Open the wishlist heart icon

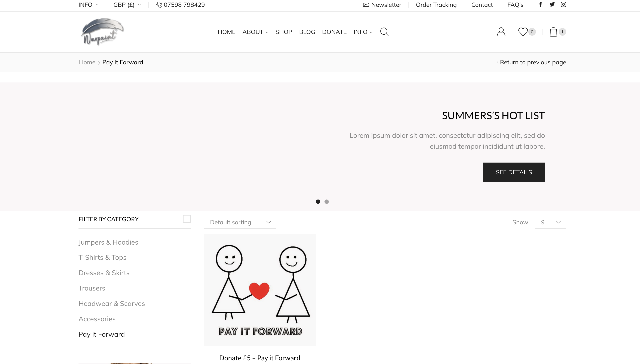(523, 32)
